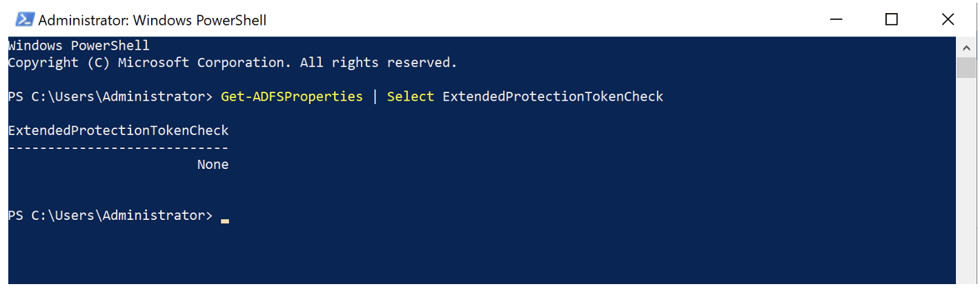Click the ExtendedProtectionTokenCheck argument after Select
This screenshot has width=980, height=291.
pyautogui.click(x=553, y=97)
